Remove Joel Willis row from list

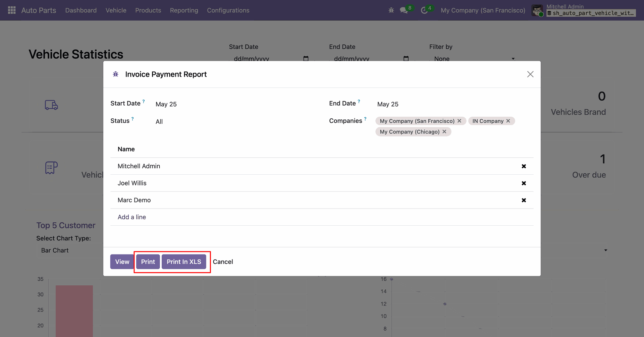pyautogui.click(x=524, y=183)
